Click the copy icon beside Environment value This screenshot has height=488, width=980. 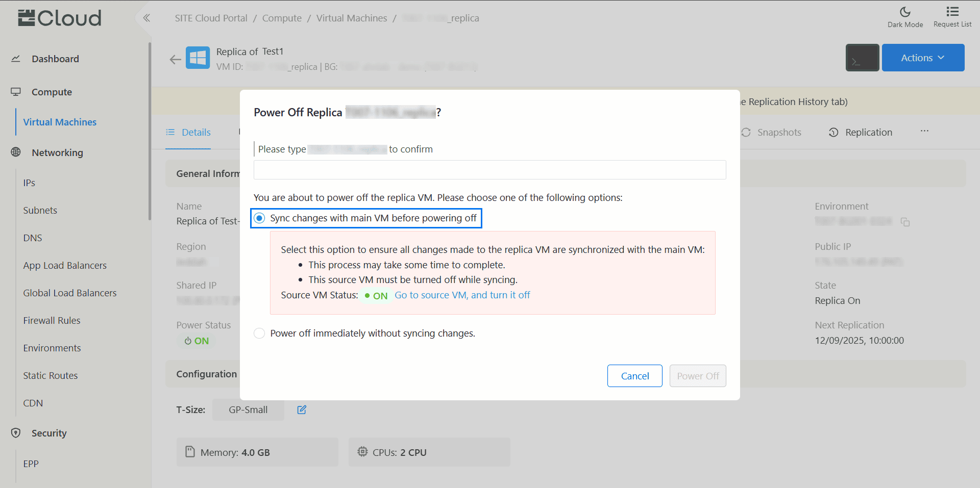[x=905, y=222]
